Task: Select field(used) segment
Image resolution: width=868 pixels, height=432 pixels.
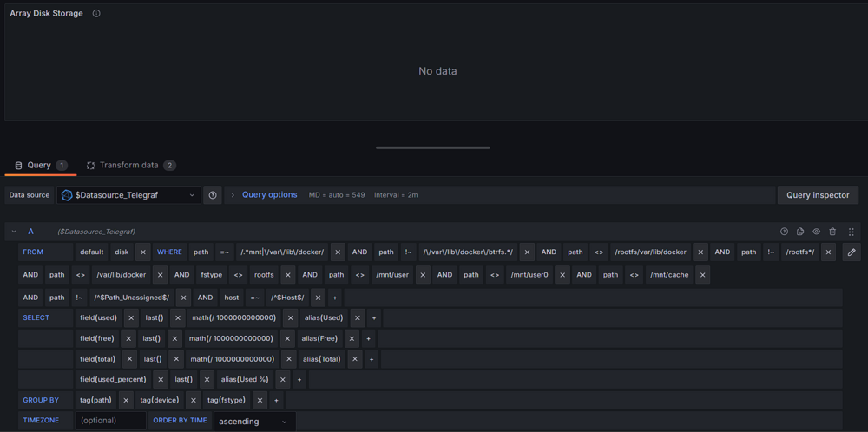Action: [99, 318]
